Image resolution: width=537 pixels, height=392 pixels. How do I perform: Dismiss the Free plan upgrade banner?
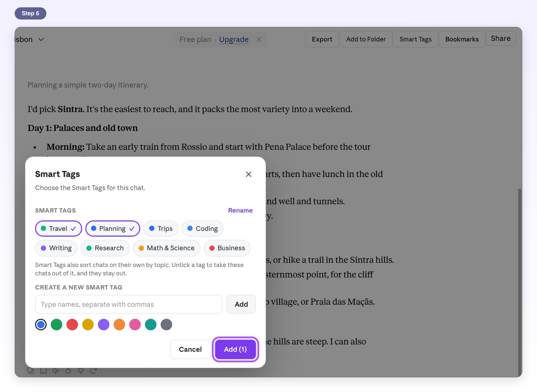(x=259, y=39)
